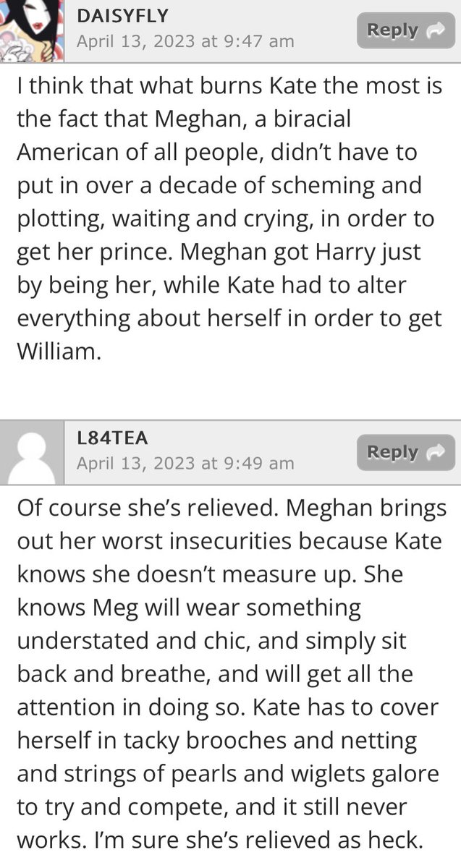Open L84TEA's default gray silhouette avatar
The height and width of the screenshot is (868, 461).
pos(28,453)
